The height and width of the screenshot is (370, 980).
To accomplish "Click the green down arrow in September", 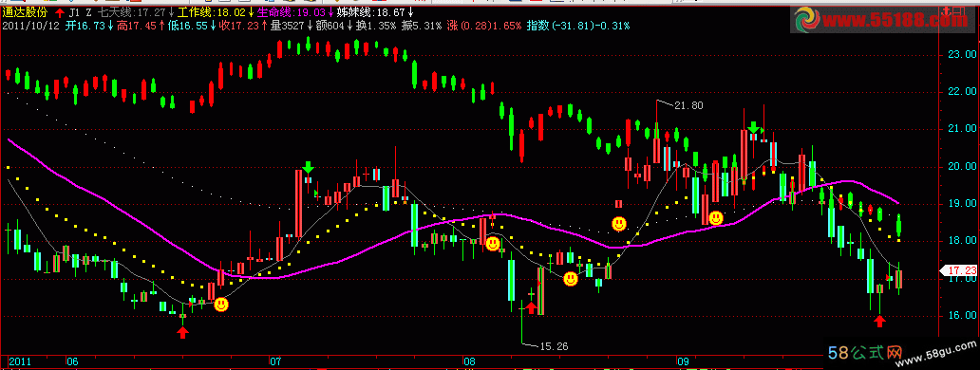I will tap(754, 127).
